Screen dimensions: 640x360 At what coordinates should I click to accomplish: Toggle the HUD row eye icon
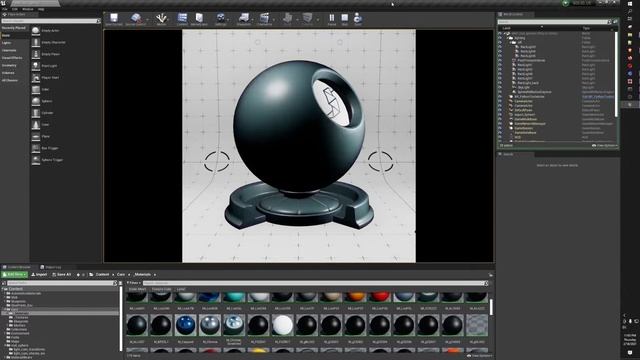coord(500,137)
